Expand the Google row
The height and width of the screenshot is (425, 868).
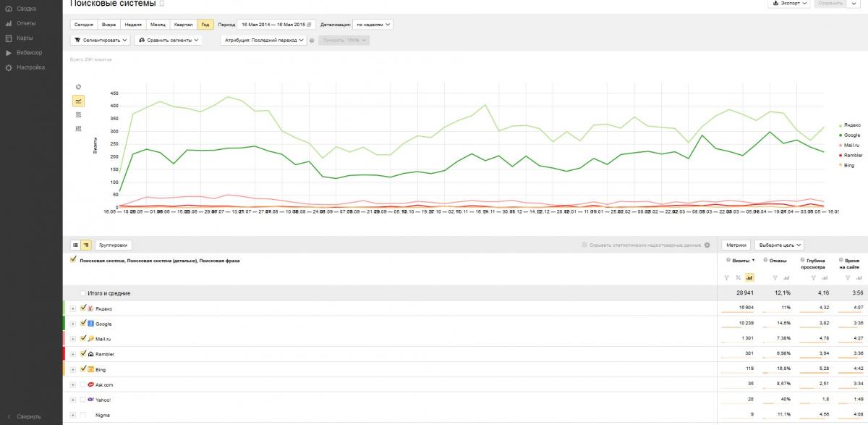tap(73, 324)
